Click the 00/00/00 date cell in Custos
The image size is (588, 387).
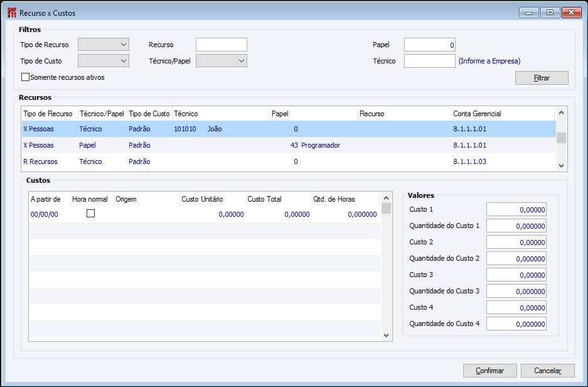tap(45, 214)
